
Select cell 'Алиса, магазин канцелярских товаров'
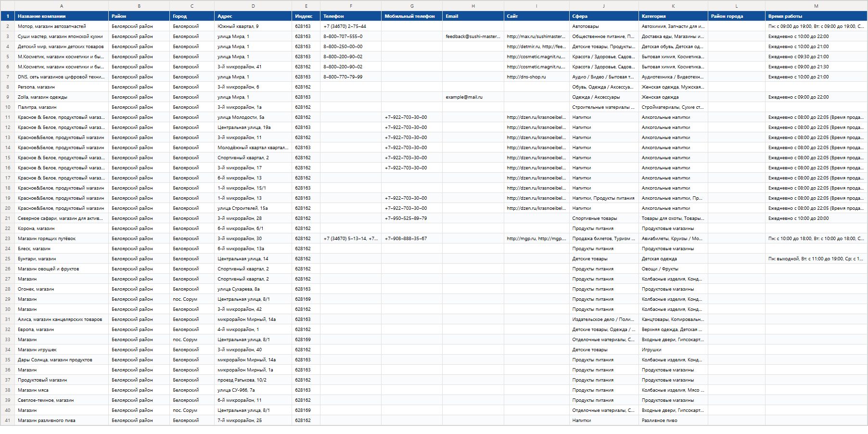click(62, 319)
